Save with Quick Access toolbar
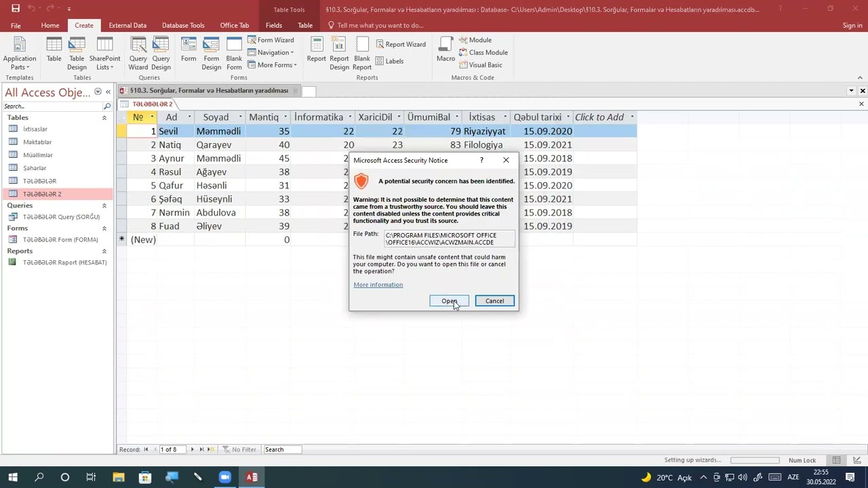The image size is (868, 488). (15, 9)
